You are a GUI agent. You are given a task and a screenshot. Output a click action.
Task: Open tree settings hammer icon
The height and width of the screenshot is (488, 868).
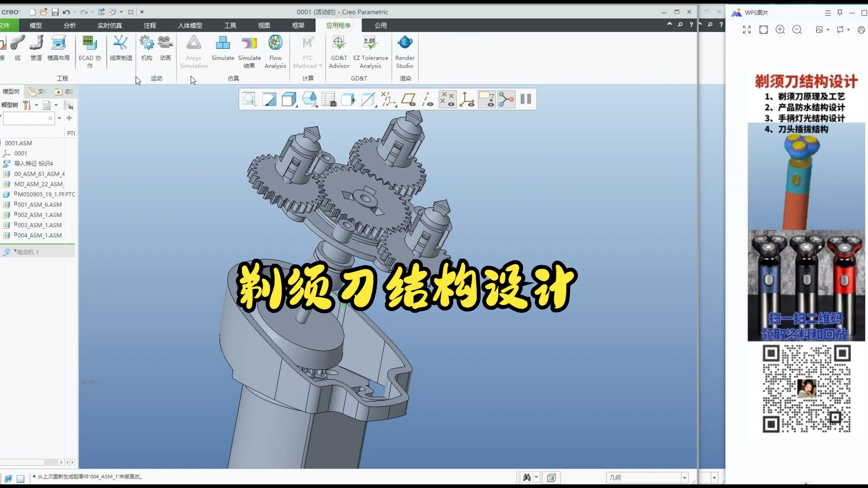tap(27, 105)
